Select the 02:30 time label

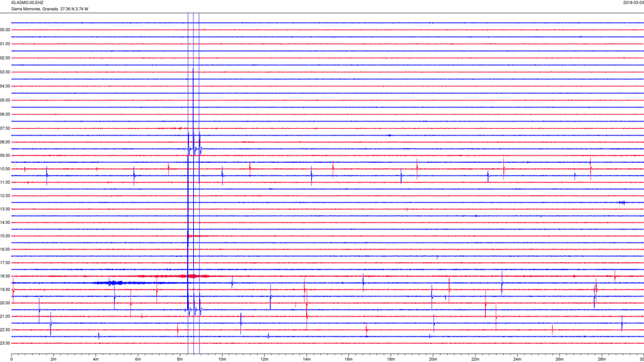pos(5,58)
